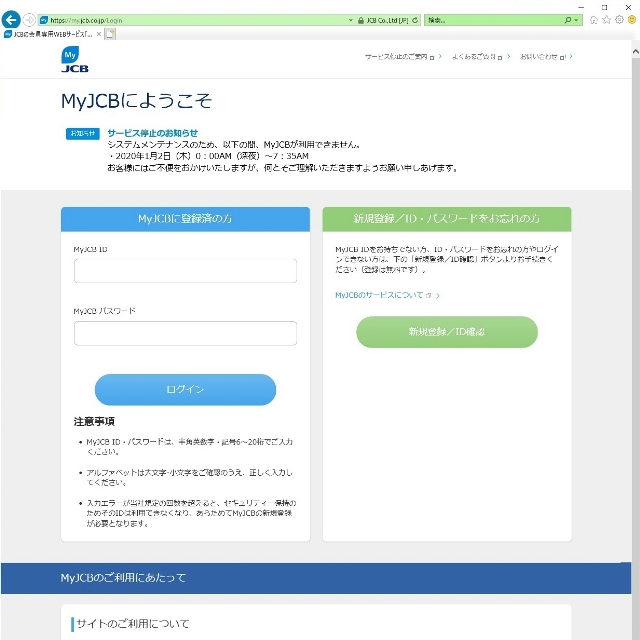Click the blue ログイン button
The width and height of the screenshot is (640, 640).
185,389
